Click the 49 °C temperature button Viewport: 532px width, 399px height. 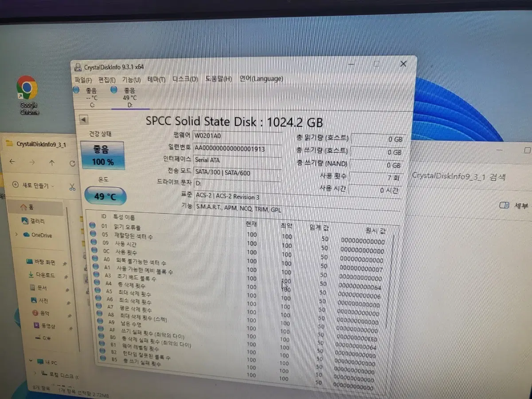[x=105, y=196]
